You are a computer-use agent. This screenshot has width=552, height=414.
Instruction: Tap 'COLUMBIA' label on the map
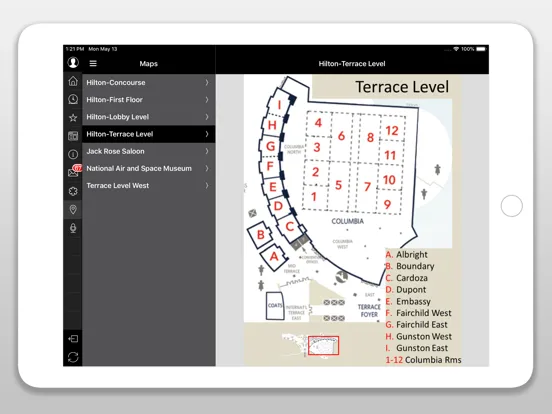point(347,221)
